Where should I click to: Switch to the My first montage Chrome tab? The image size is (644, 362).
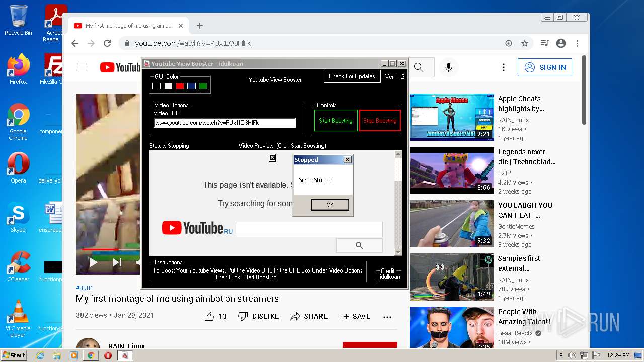[128, 26]
